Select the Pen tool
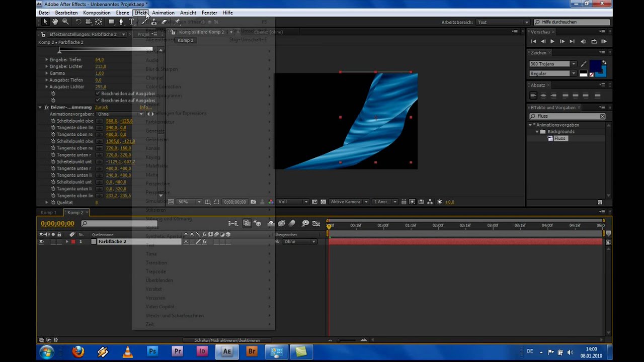The height and width of the screenshot is (362, 644). coord(121,22)
